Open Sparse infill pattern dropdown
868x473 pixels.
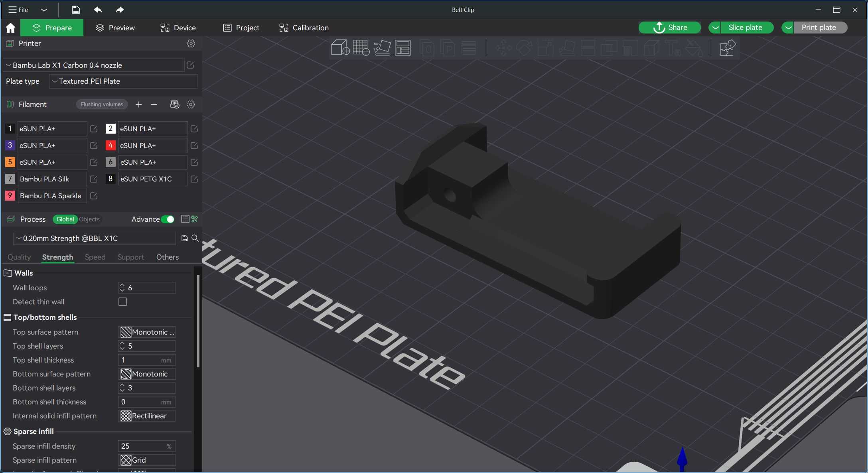147,460
